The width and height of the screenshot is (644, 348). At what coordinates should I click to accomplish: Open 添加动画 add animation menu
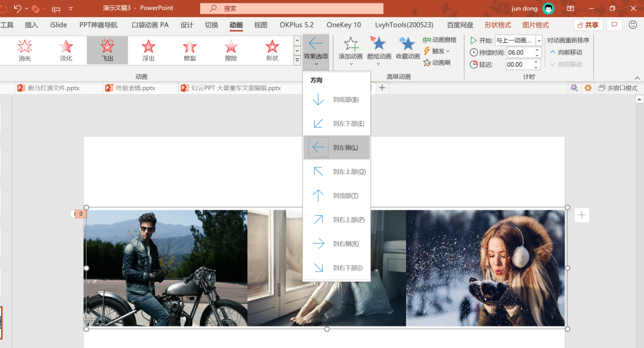(x=351, y=52)
